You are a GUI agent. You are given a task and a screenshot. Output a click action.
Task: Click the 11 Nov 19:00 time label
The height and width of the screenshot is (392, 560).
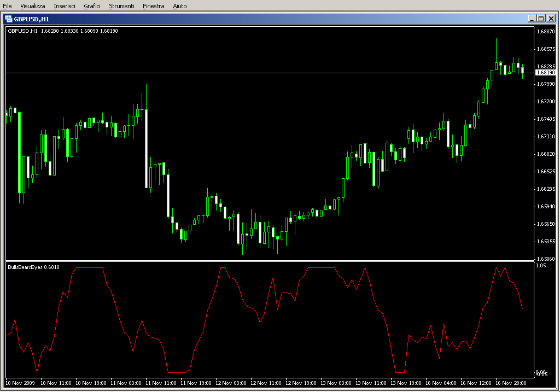[196, 383]
